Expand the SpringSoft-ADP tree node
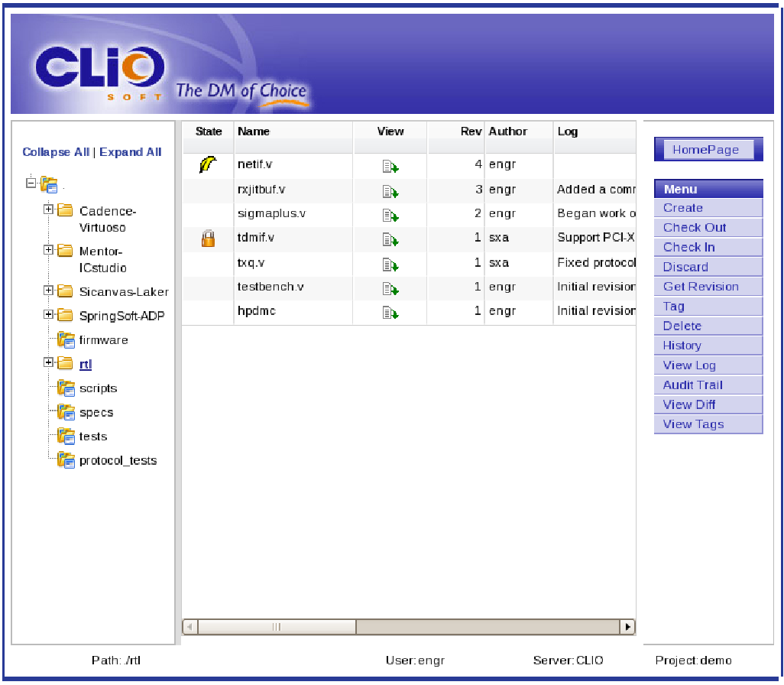 (48, 314)
